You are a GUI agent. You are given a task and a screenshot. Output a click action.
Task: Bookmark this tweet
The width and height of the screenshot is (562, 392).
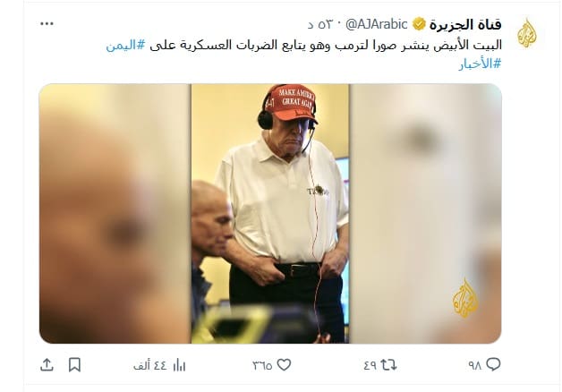(74, 365)
